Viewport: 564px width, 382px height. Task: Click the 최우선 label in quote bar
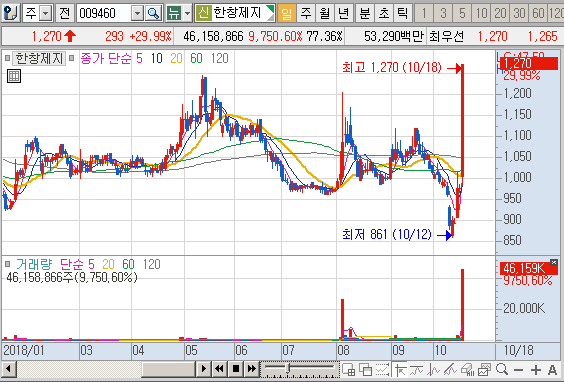(x=446, y=36)
